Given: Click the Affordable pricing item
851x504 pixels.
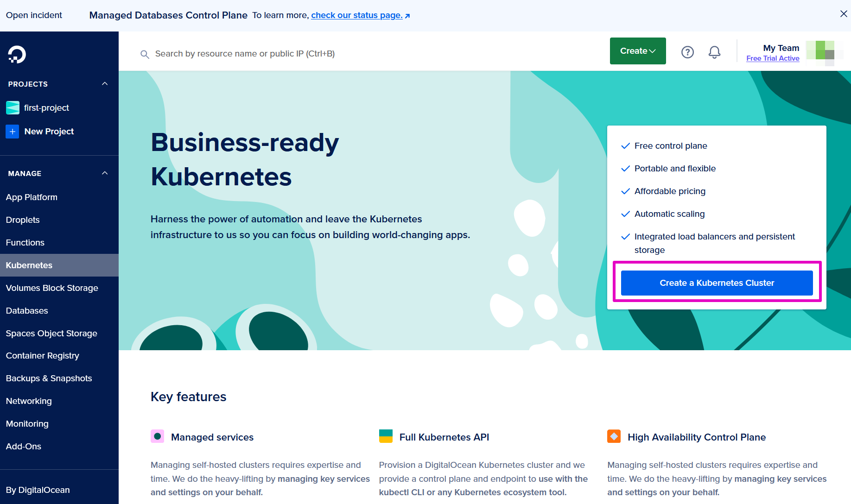Looking at the screenshot, I should [670, 191].
